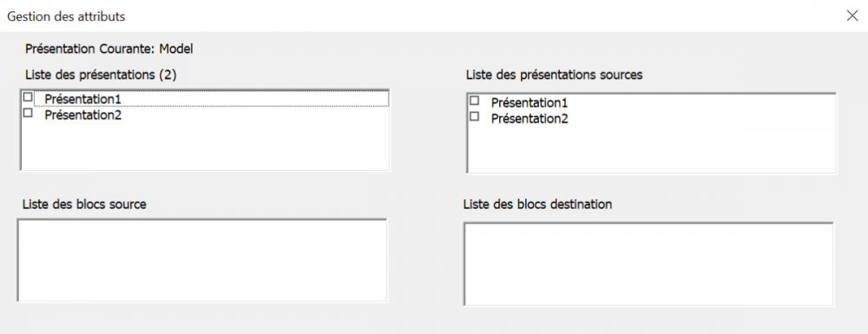The width and height of the screenshot is (868, 334).
Task: Click blank space inside présentations sources list box
Action: coord(652,149)
